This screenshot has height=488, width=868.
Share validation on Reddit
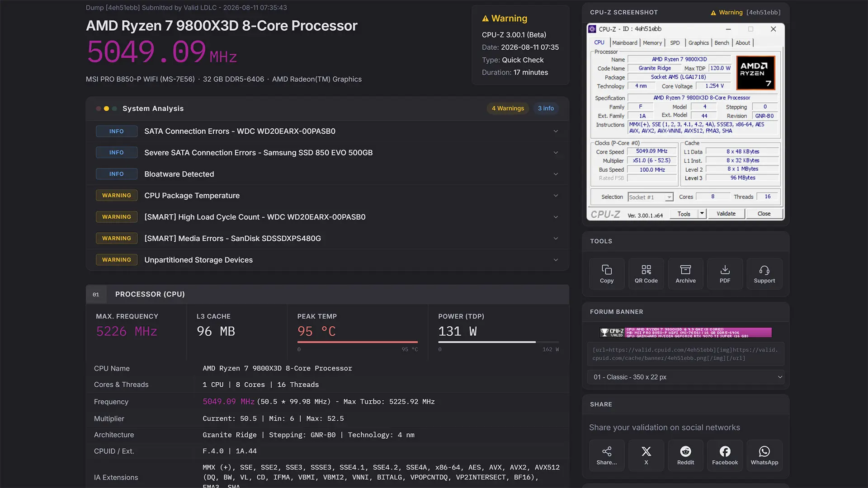tap(685, 455)
